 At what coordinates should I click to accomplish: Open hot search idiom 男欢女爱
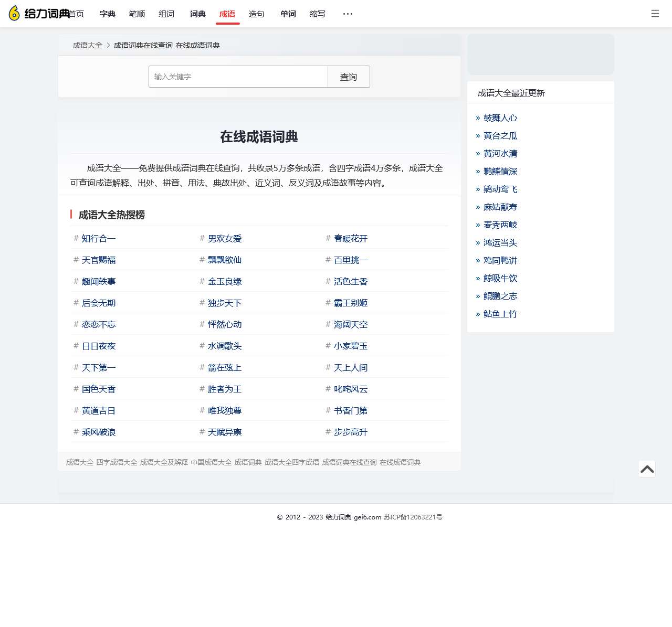225,238
